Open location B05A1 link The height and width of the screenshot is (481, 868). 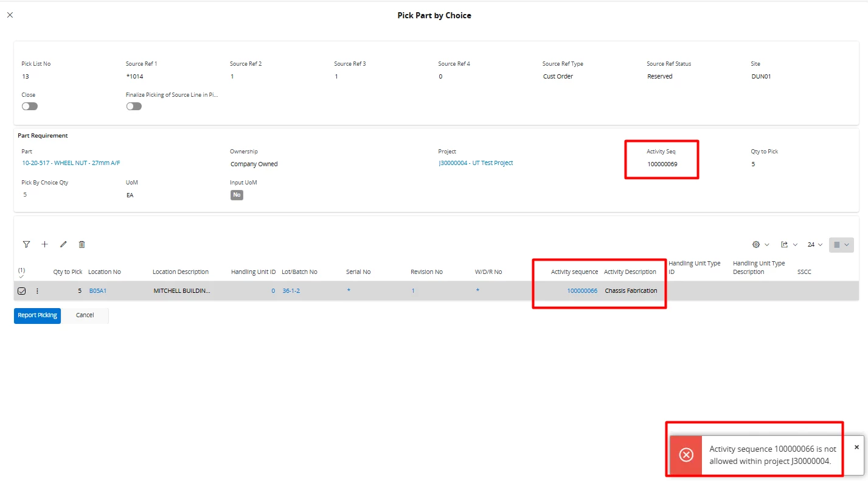coord(98,291)
